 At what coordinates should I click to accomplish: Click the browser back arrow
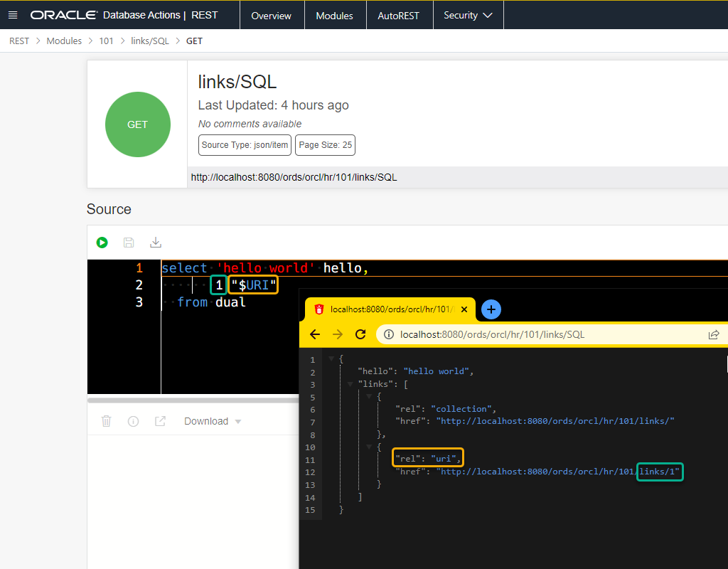coord(315,334)
